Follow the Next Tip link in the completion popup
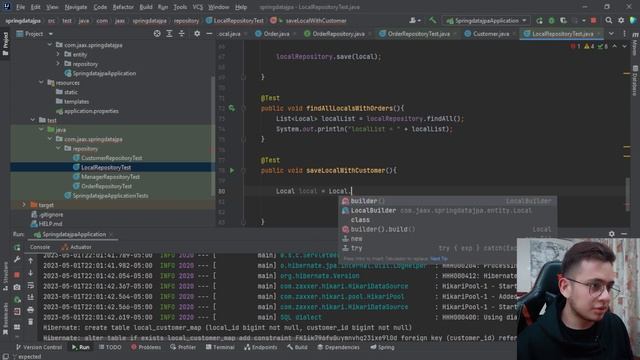 [x=439, y=258]
